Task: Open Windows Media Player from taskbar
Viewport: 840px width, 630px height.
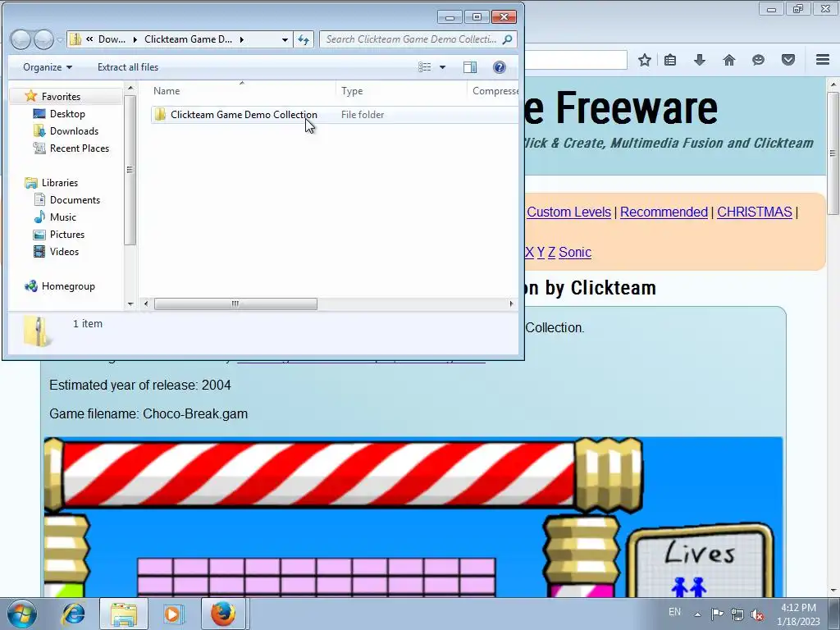Action: tap(172, 614)
